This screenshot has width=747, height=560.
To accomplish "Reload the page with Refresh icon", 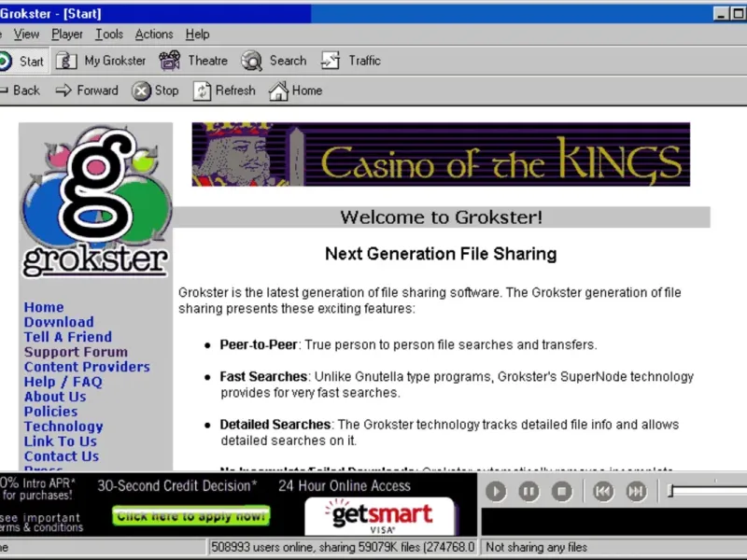I will pos(202,91).
